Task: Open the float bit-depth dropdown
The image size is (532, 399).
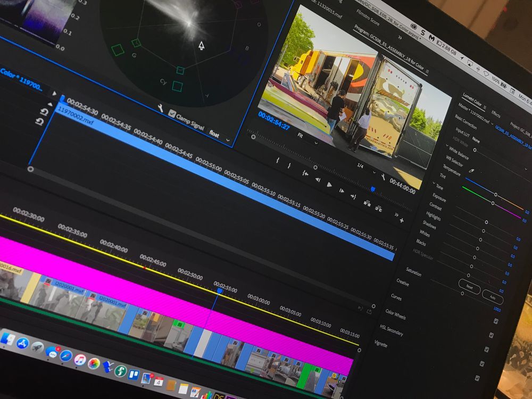Action: click(220, 136)
